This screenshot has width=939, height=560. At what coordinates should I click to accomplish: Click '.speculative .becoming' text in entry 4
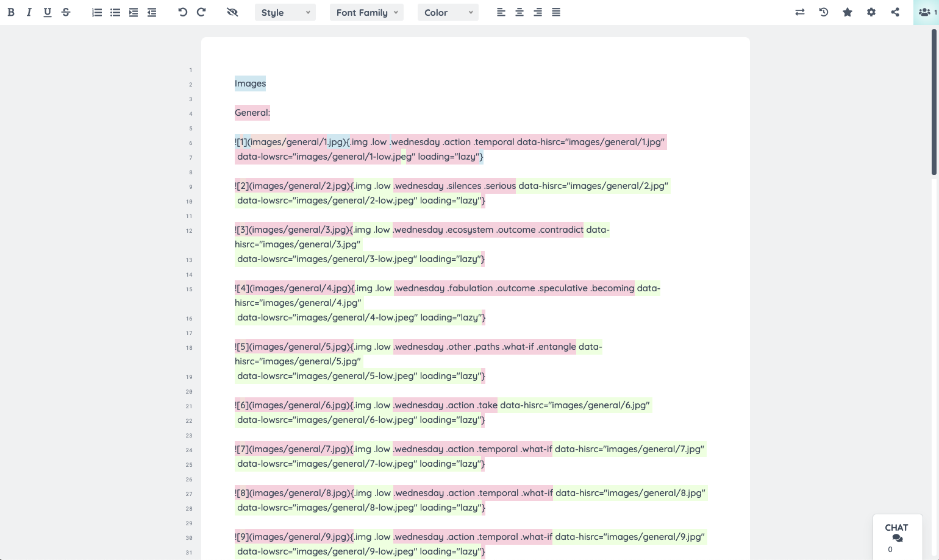click(586, 288)
